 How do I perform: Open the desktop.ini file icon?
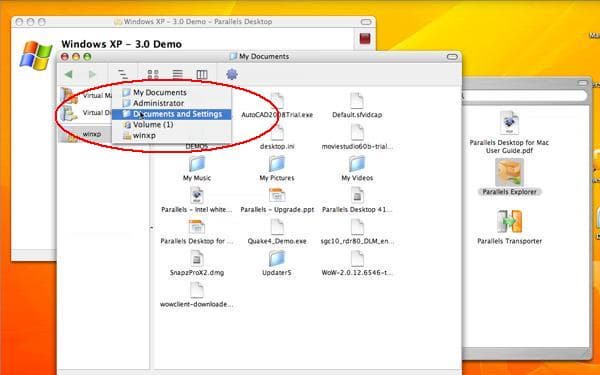(277, 133)
